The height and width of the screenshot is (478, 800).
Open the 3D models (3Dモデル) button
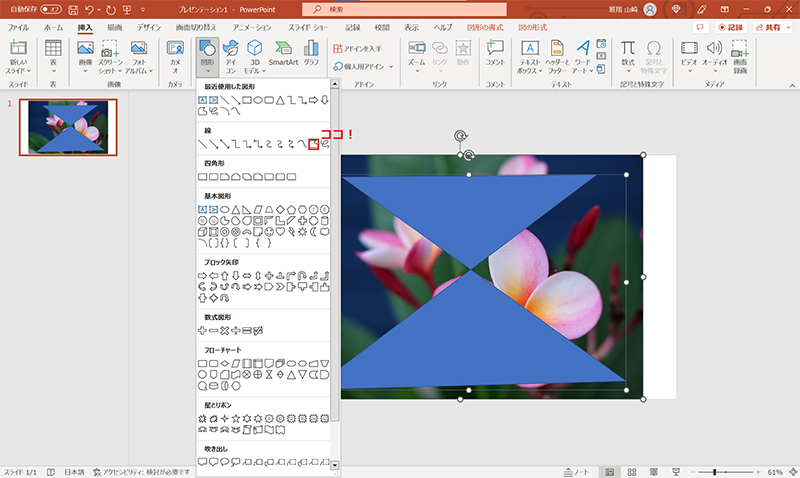(x=254, y=54)
